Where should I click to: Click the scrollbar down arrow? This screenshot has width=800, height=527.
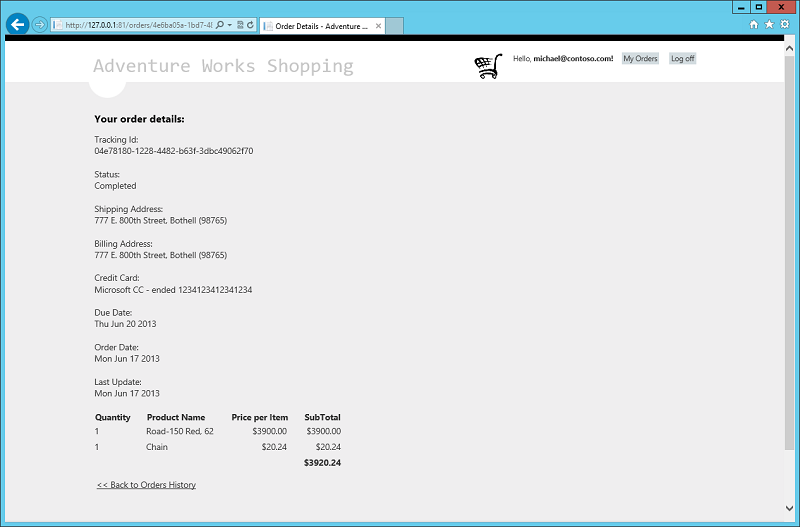tap(789, 508)
